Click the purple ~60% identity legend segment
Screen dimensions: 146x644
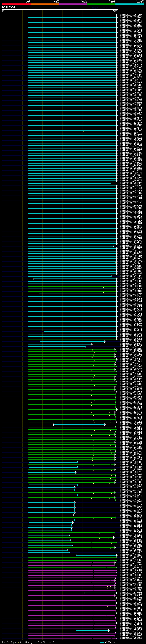[73, 4]
